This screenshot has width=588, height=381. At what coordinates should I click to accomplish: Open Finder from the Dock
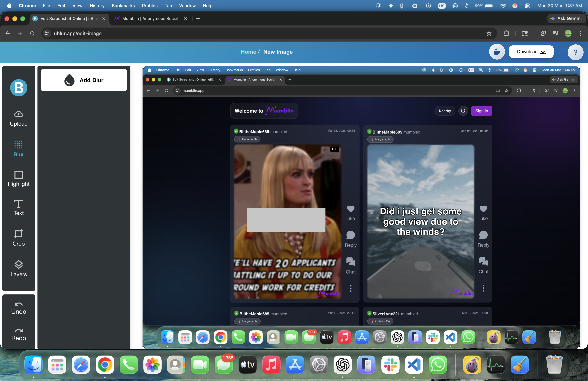[x=34, y=365]
